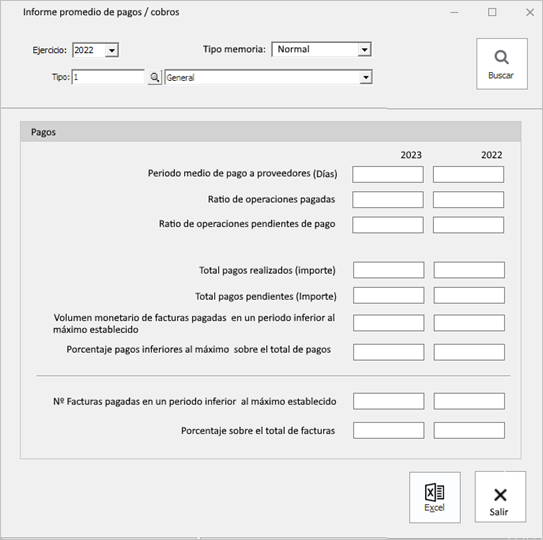Click 2023 Nº Facturas pagadas field

click(389, 401)
